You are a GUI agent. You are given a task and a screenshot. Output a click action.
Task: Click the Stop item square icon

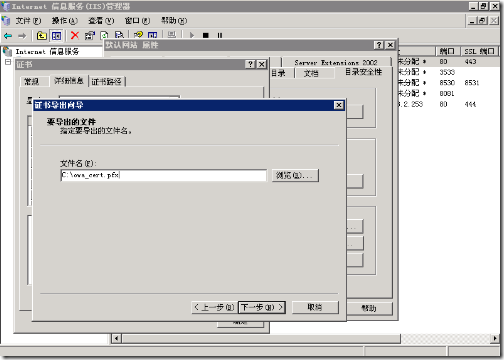point(206,35)
